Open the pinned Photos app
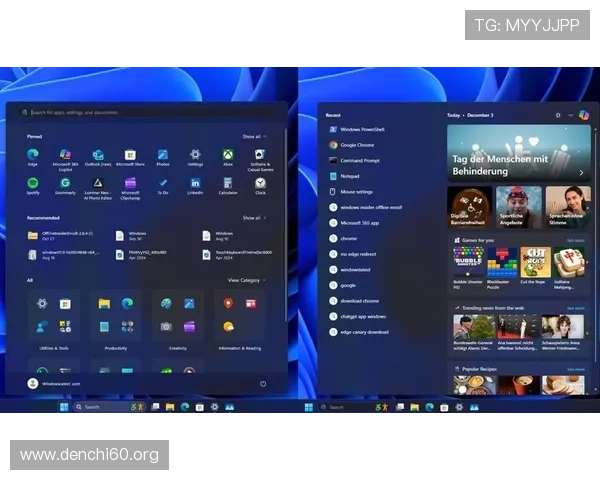The width and height of the screenshot is (600, 480). click(x=163, y=155)
